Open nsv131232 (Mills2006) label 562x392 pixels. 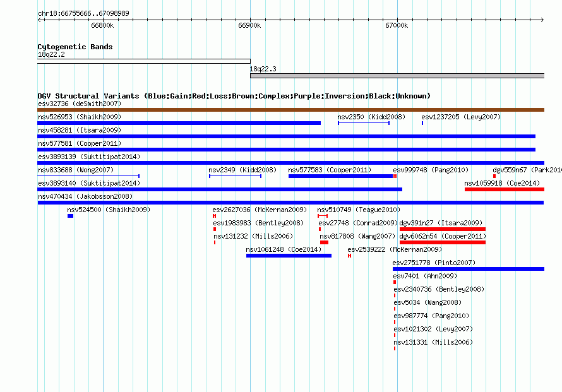pyautogui.click(x=253, y=237)
